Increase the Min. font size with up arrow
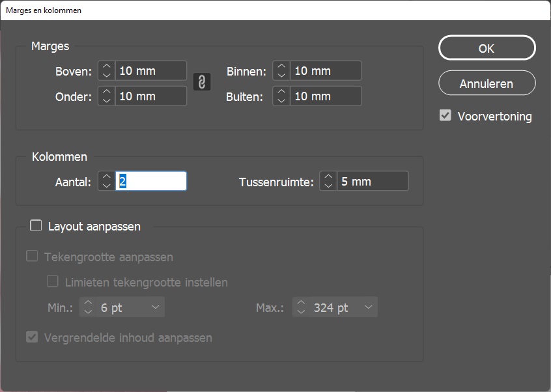The height and width of the screenshot is (392, 551). point(88,303)
